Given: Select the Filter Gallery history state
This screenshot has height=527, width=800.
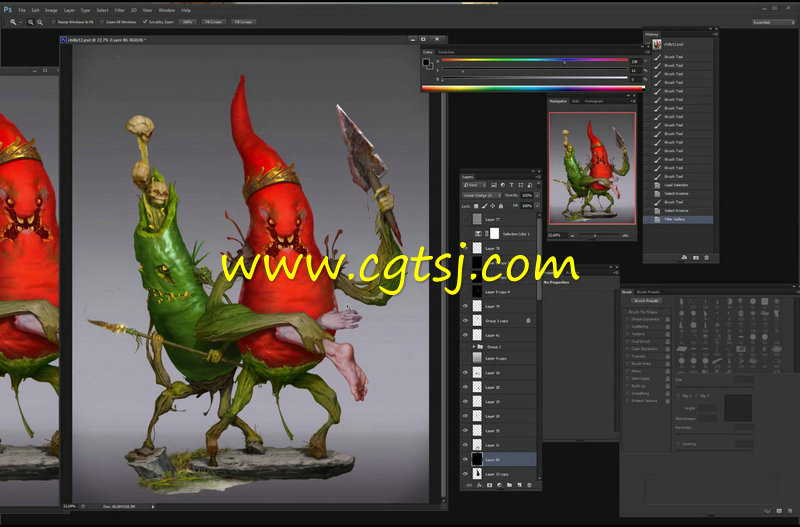Looking at the screenshot, I should pos(679,219).
